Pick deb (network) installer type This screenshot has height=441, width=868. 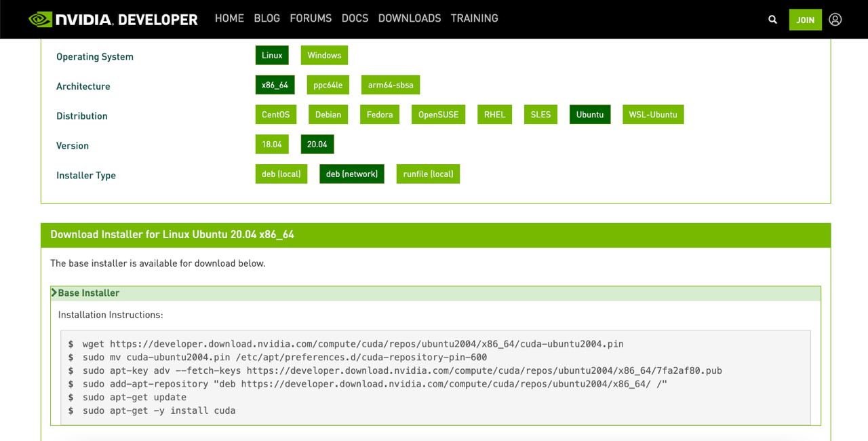(352, 174)
